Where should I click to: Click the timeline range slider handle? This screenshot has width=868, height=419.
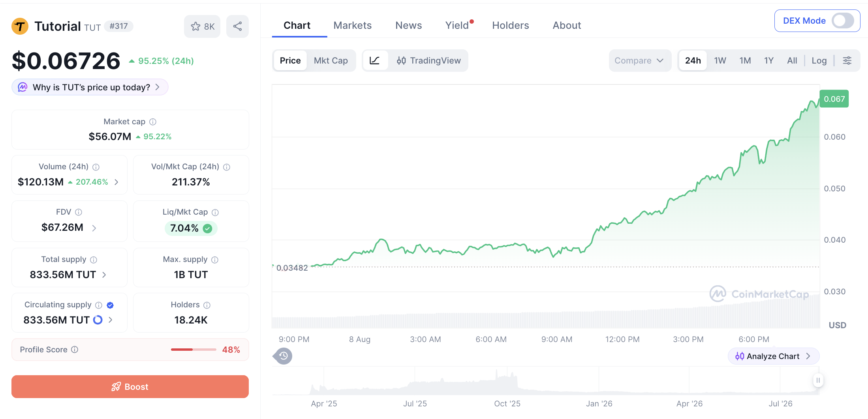click(x=818, y=380)
